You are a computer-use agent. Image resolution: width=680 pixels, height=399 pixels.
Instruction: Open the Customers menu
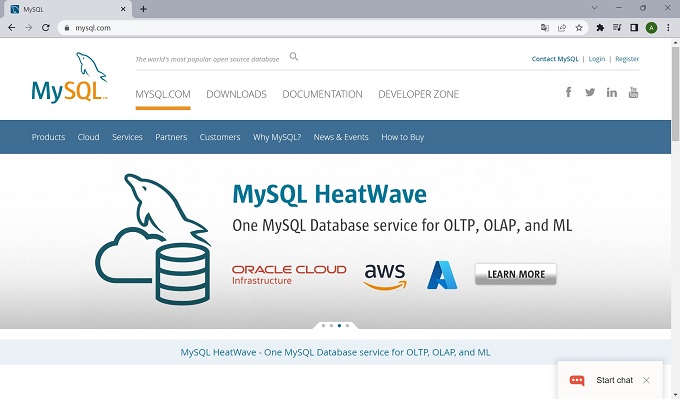pyautogui.click(x=220, y=137)
